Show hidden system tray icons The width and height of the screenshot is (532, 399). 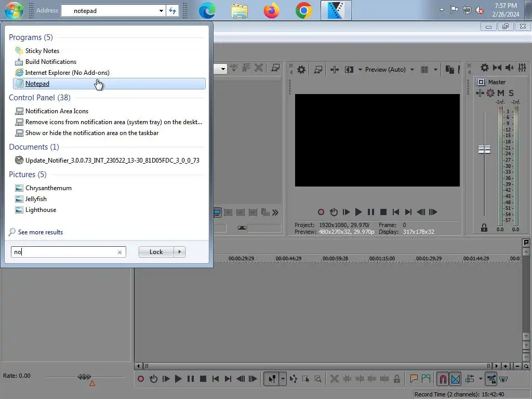(442, 10)
